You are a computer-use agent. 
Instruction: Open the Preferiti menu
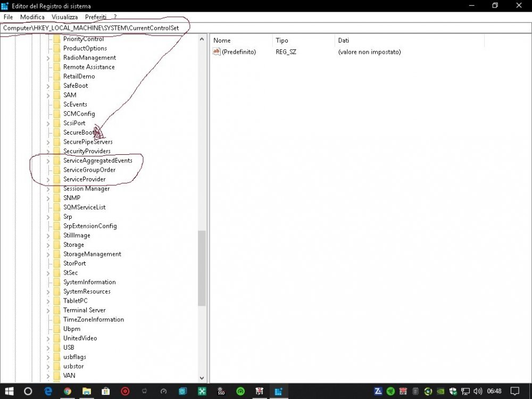96,17
